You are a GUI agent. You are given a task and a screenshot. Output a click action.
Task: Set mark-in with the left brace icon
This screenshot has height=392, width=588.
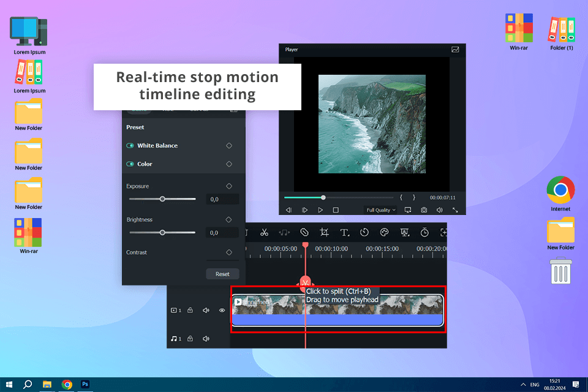[x=401, y=197]
